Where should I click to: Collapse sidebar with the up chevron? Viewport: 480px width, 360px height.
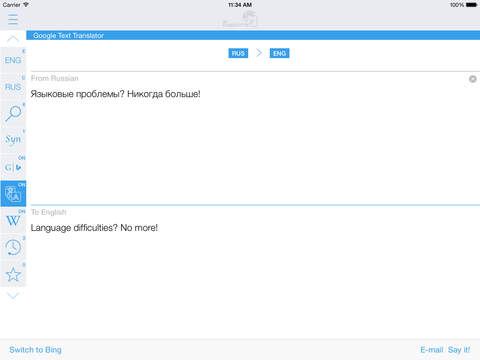(x=13, y=39)
